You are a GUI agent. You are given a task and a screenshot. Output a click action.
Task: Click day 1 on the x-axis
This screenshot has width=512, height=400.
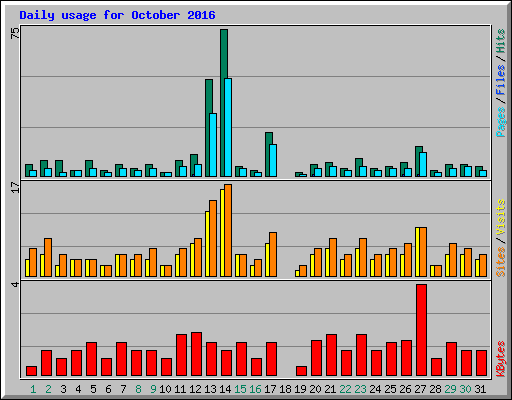pyautogui.click(x=33, y=389)
